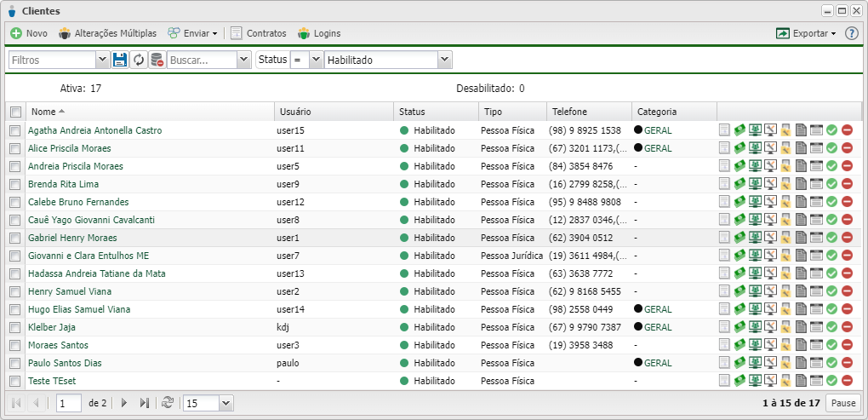
Task: Click the help question mark icon
Action: 851,33
